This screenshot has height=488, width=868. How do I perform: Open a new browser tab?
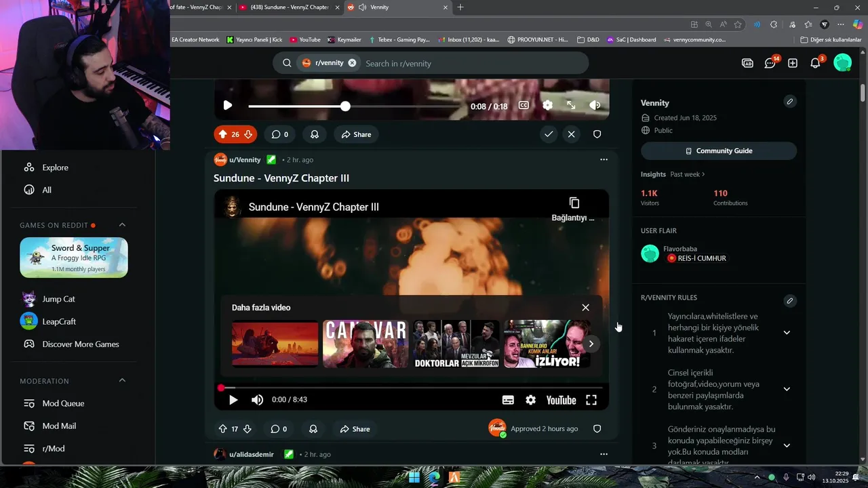[x=460, y=7]
